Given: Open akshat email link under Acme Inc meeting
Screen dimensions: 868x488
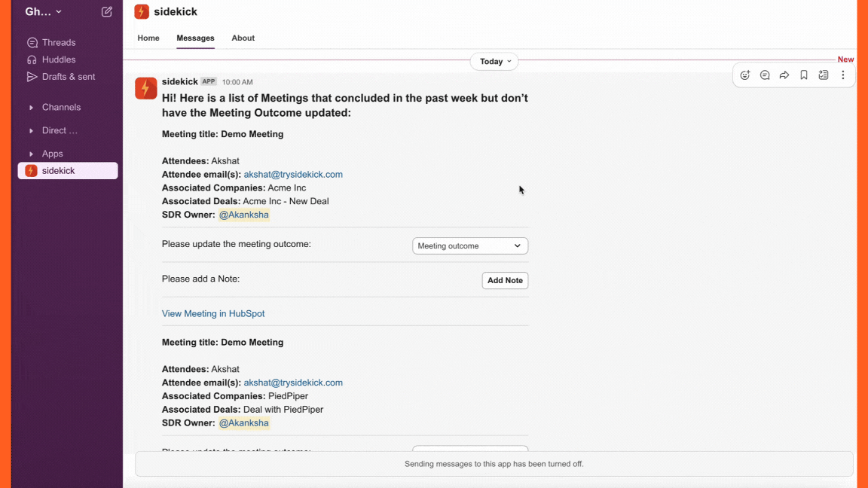Looking at the screenshot, I should pyautogui.click(x=293, y=174).
